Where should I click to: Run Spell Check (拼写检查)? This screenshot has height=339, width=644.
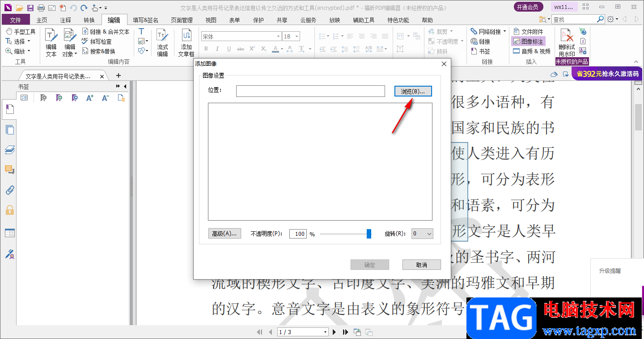97,42
